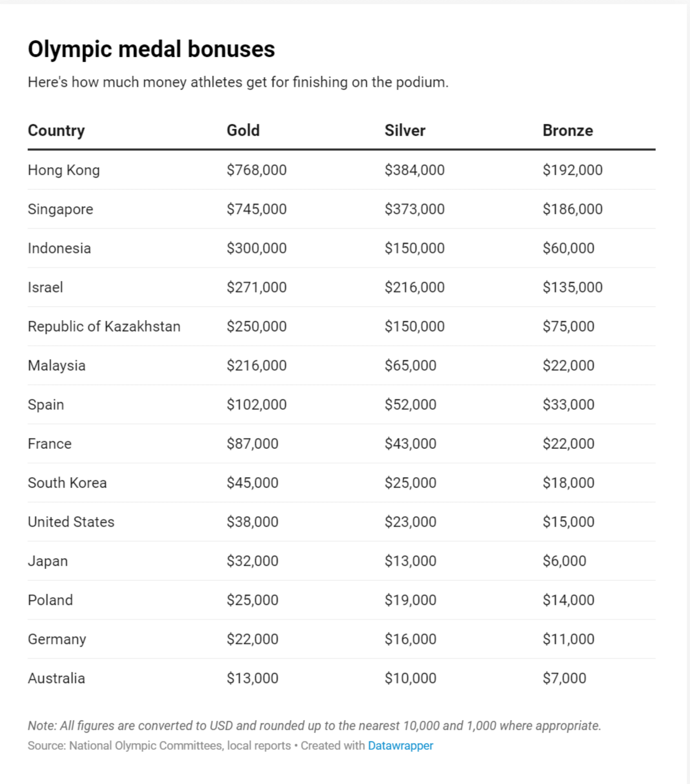Click Australia's gold bonus $13,000
The image size is (690, 784).
[253, 678]
